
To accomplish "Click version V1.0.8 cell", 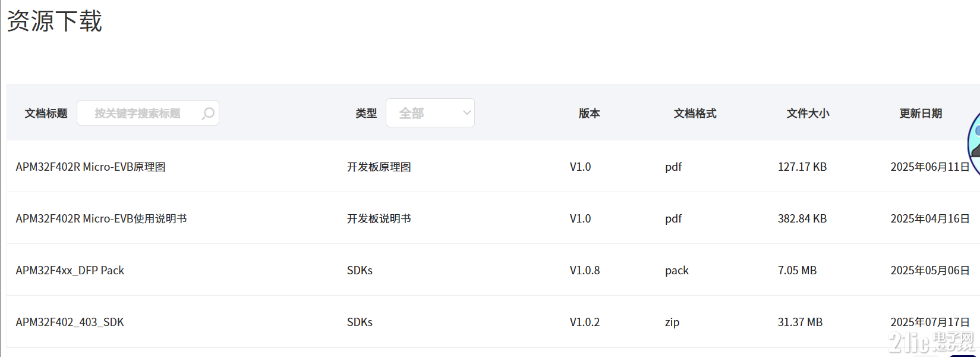I will click(x=585, y=271).
